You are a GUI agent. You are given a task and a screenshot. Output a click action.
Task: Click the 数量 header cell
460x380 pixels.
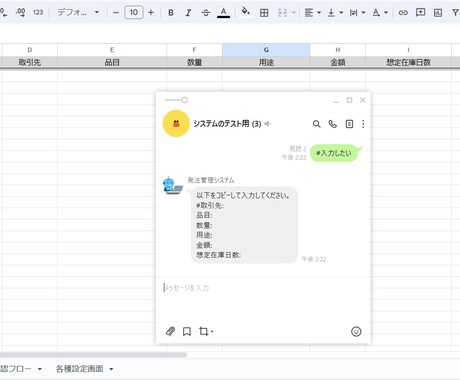click(x=194, y=62)
